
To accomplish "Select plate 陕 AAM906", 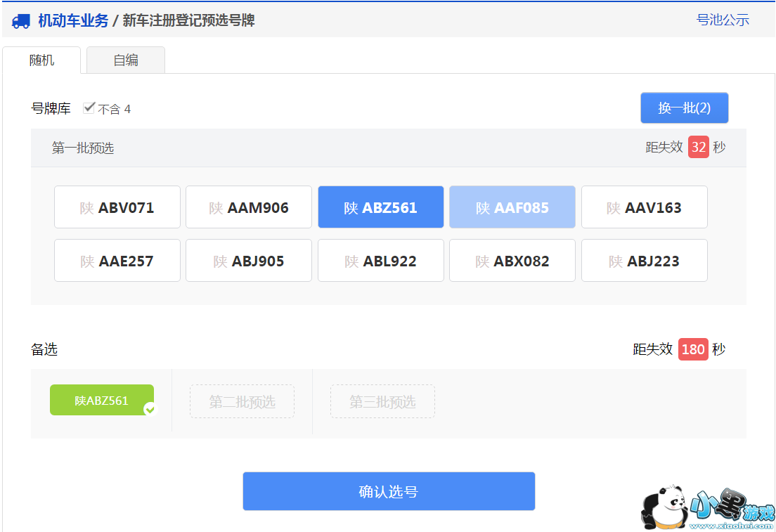I will tap(249, 207).
